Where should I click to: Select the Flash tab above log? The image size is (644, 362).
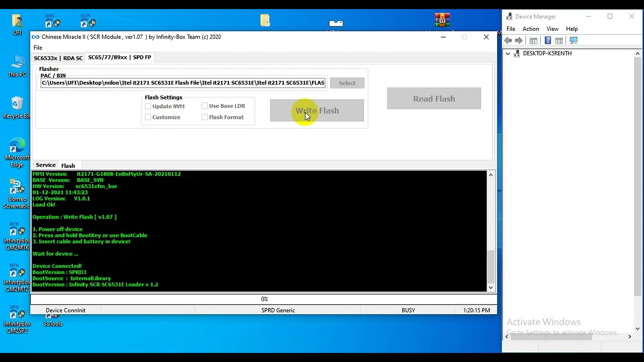[x=68, y=165]
